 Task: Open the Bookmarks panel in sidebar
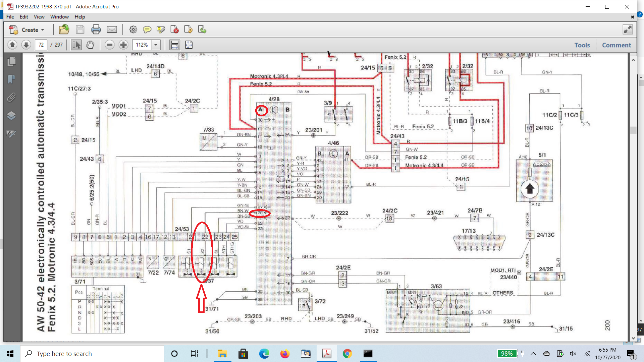tap(11, 79)
